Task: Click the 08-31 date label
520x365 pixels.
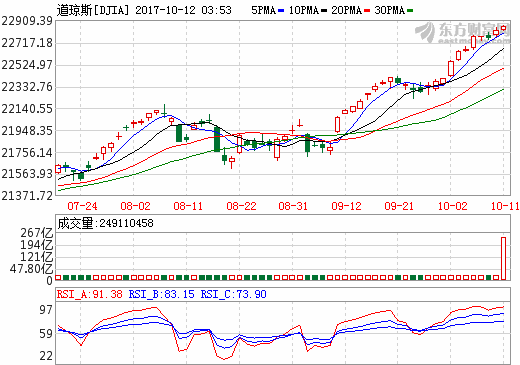Action: tap(293, 206)
